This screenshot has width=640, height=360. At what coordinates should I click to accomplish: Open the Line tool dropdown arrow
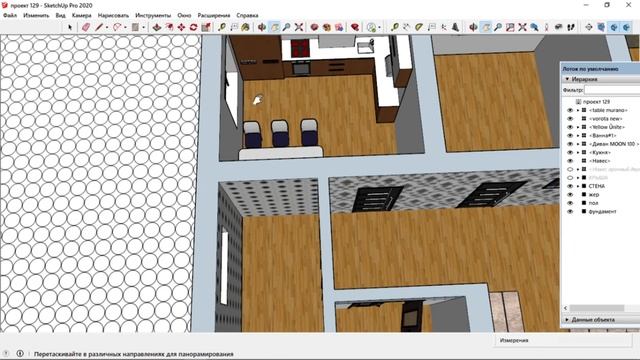[x=107, y=28]
